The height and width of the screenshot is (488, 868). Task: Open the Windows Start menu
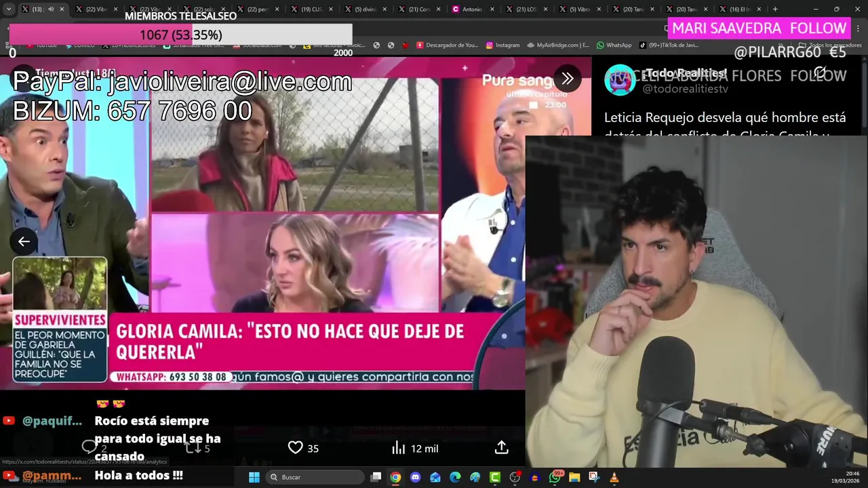pos(254,477)
